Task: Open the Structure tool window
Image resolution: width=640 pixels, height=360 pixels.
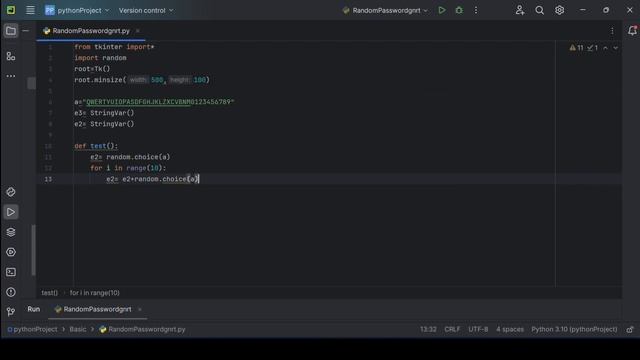Action: coord(11,56)
